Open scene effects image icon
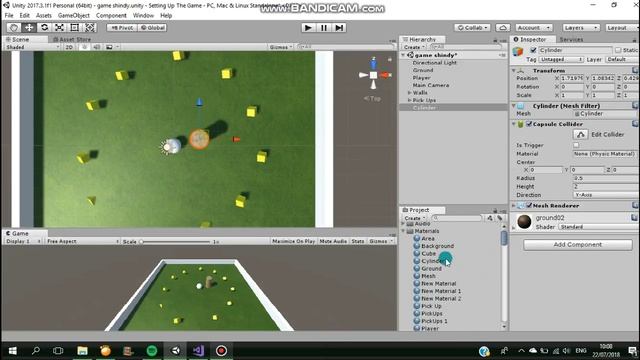The image size is (640, 360). click(x=109, y=47)
